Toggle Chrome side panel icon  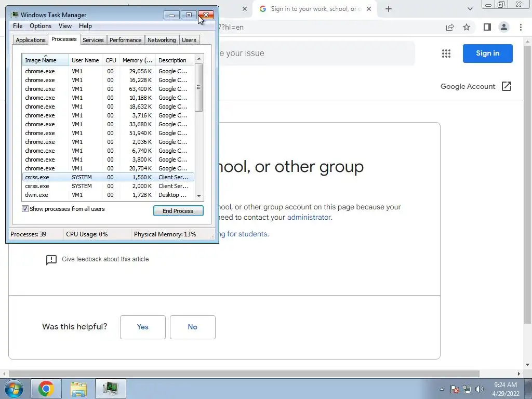click(x=487, y=27)
